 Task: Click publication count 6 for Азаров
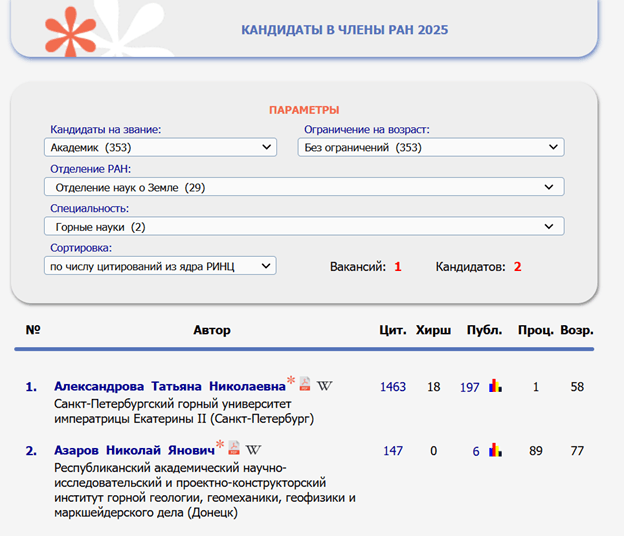click(x=476, y=451)
